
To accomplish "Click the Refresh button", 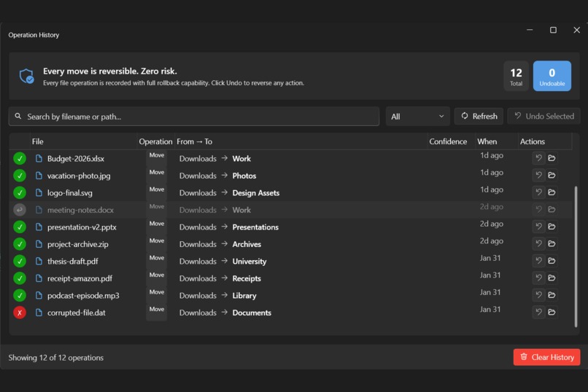I will 479,116.
